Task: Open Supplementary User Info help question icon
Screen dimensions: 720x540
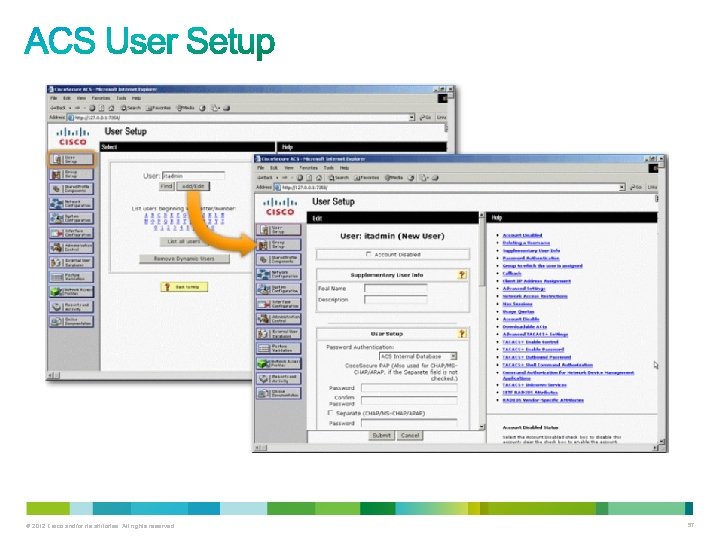Action: [462, 275]
